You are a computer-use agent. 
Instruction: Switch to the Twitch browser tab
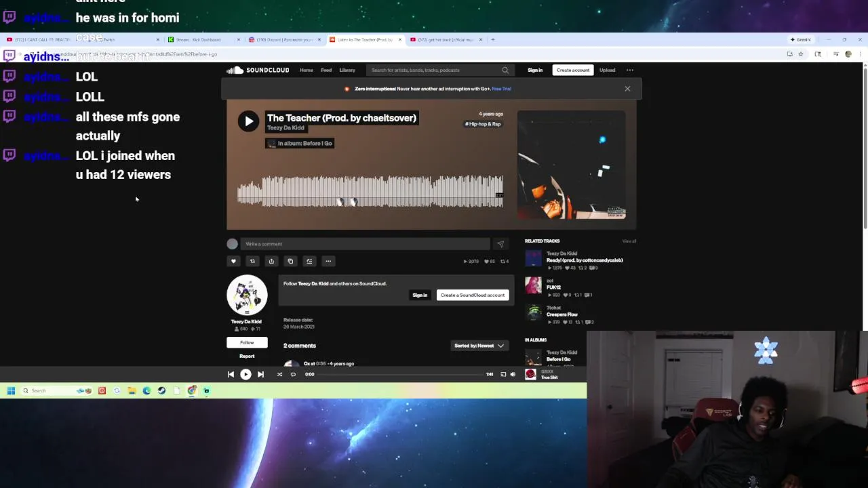[x=122, y=39]
